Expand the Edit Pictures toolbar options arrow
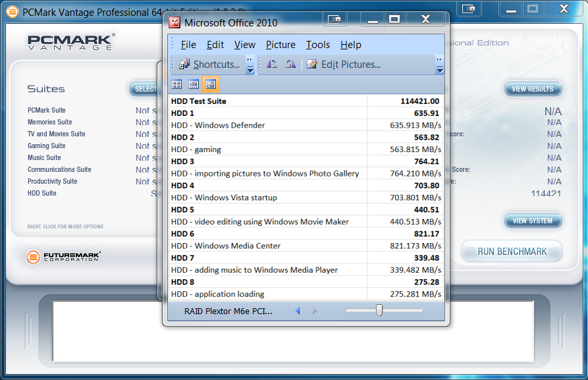Image resolution: width=588 pixels, height=380 pixels. pos(440,65)
